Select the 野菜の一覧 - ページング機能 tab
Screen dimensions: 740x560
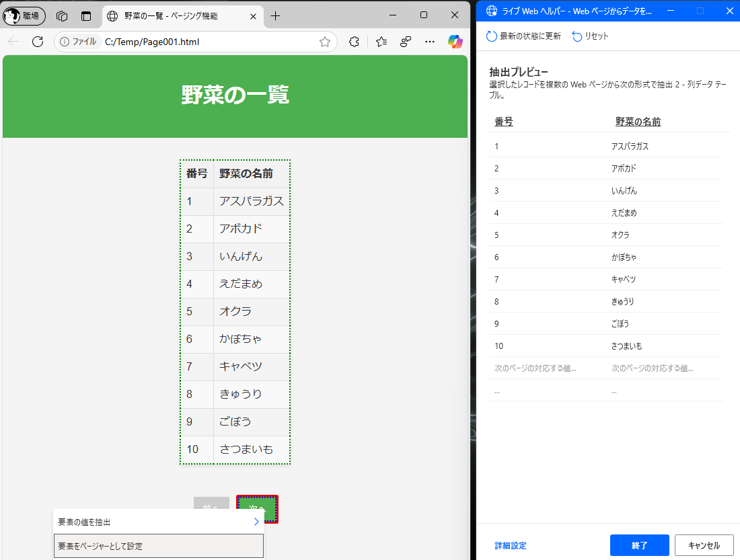[182, 16]
